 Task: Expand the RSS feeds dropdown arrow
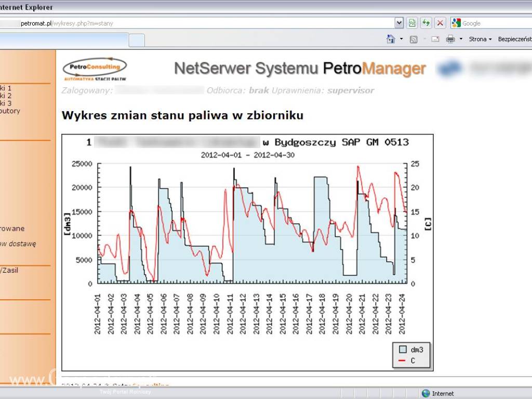[424, 39]
